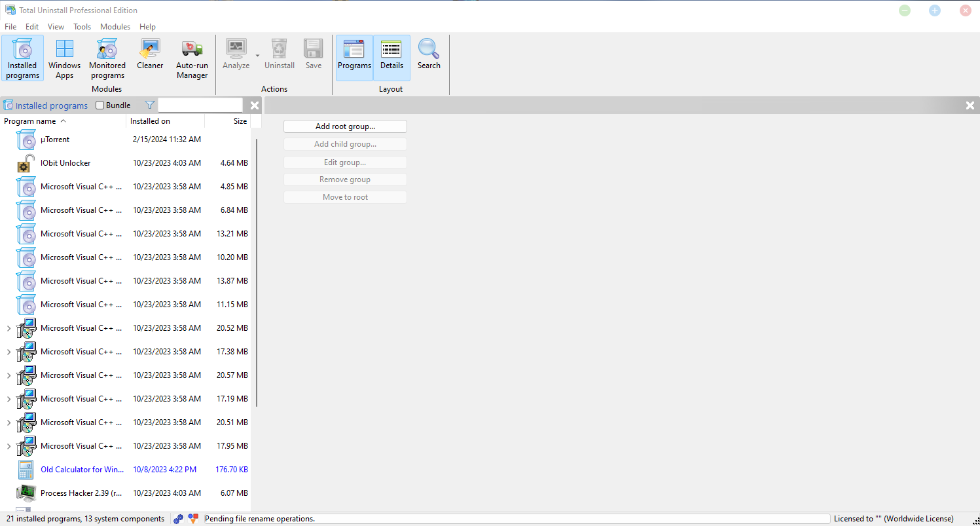Expand the Visual C++ 20.51 MB entry

(x=9, y=423)
